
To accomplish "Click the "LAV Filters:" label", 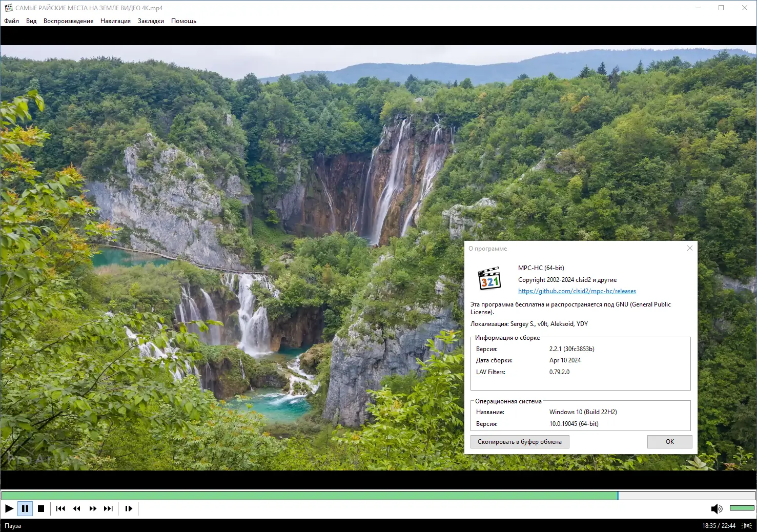I will pyautogui.click(x=490, y=372).
